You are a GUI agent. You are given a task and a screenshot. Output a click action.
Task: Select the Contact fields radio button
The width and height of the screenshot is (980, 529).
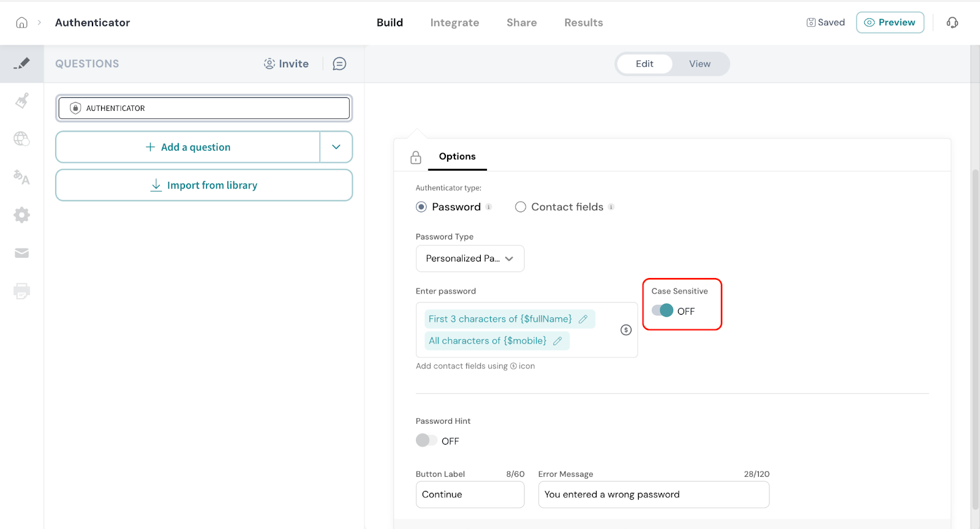click(521, 207)
